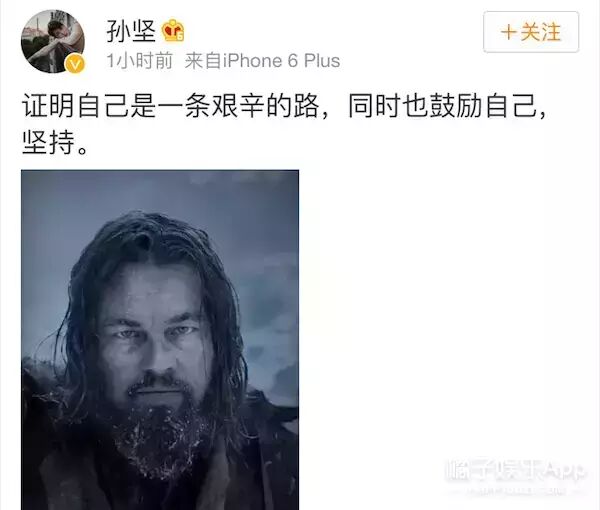The image size is (600, 510).
Task: Open the iPhone 6 Plus source link
Action: click(x=282, y=61)
